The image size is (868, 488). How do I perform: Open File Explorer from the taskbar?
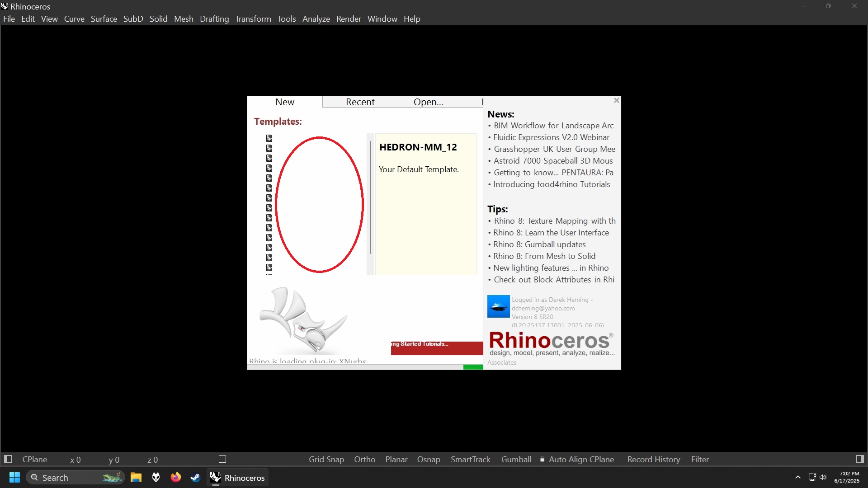(136, 478)
